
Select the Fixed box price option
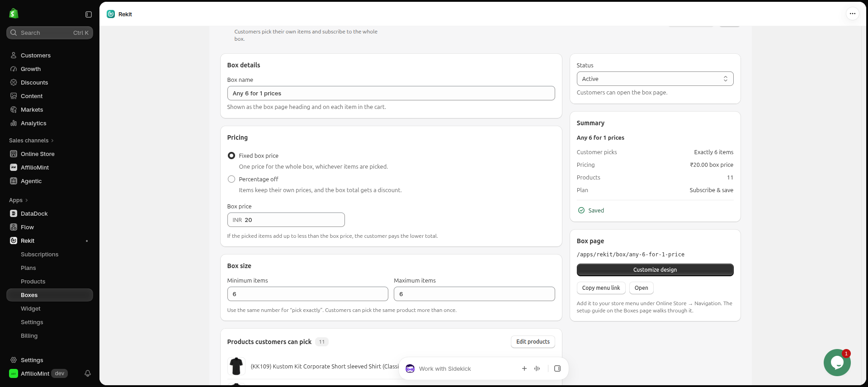point(231,156)
